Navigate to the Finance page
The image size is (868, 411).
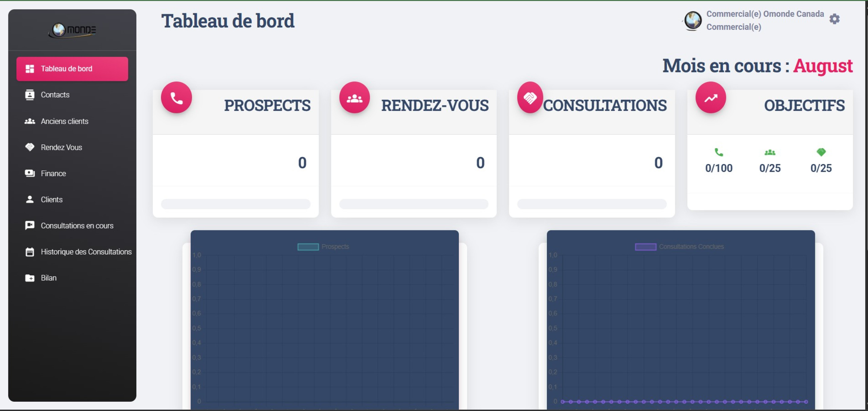click(53, 173)
